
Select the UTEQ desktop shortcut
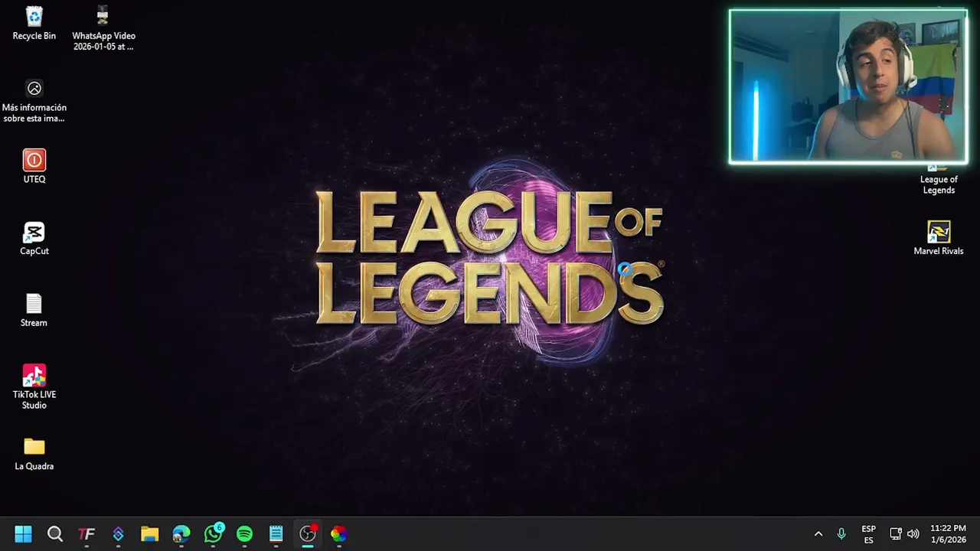tap(34, 166)
